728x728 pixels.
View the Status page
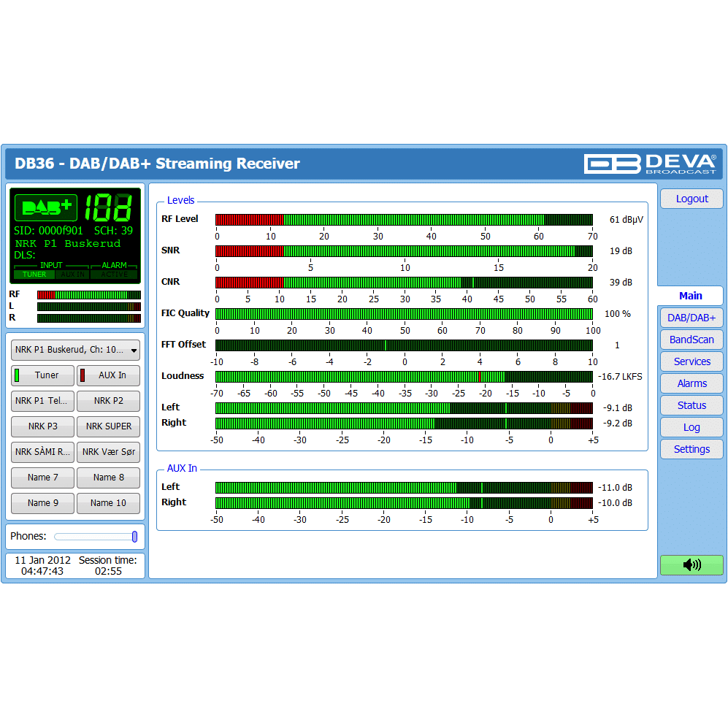[691, 405]
